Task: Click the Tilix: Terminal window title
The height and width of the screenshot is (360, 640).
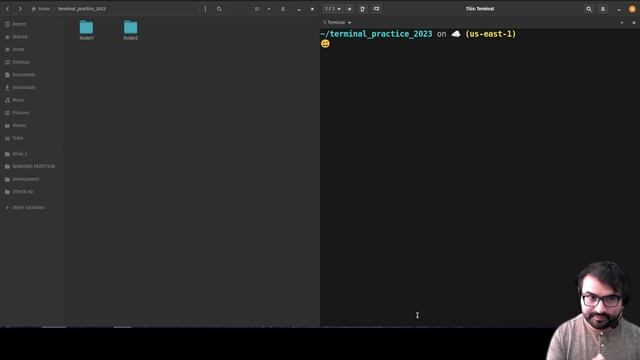Action: coord(480,9)
